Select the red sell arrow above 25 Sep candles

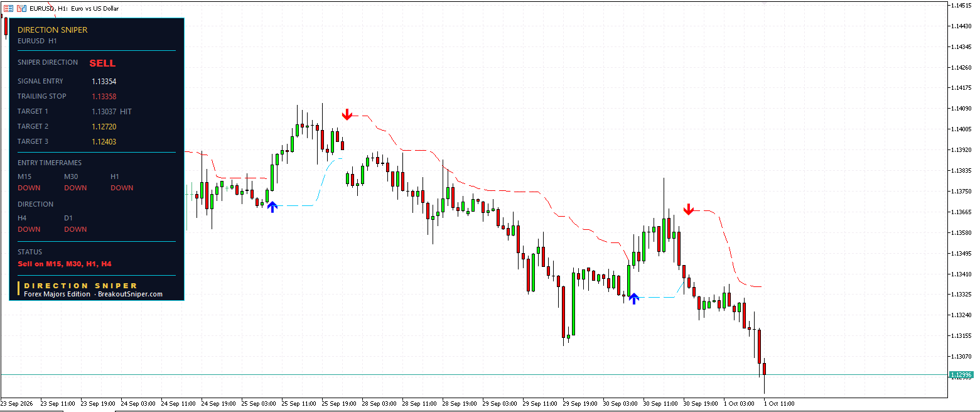(x=347, y=114)
